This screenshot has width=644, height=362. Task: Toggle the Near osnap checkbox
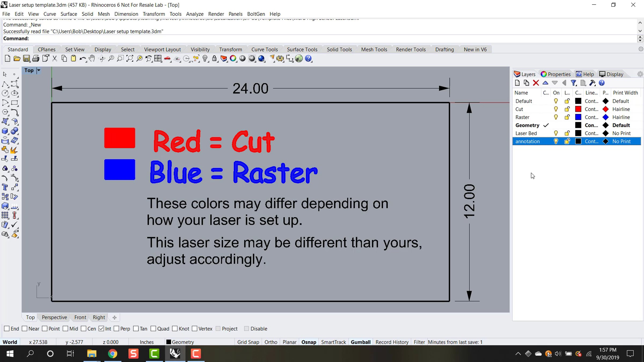click(24, 328)
